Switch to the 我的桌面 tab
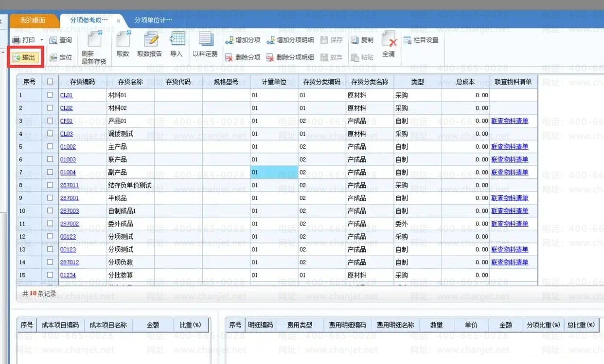Viewport: 604px width, 364px height. click(x=33, y=20)
